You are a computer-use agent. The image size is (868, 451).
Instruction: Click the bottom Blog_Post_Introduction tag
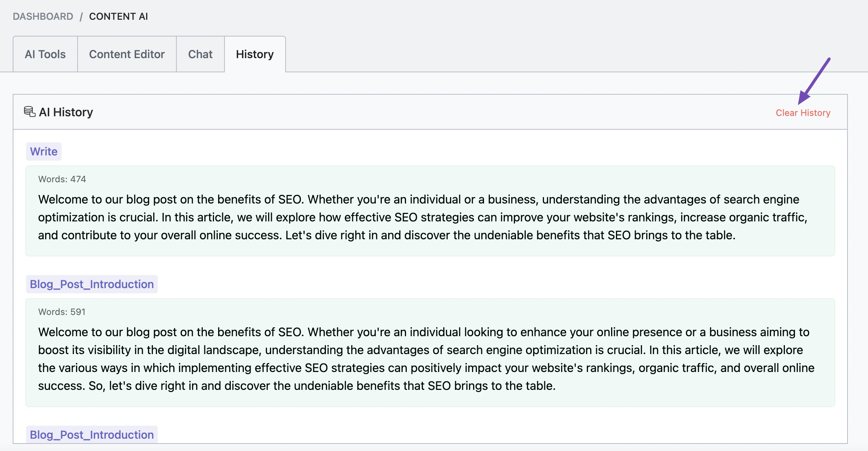(92, 434)
